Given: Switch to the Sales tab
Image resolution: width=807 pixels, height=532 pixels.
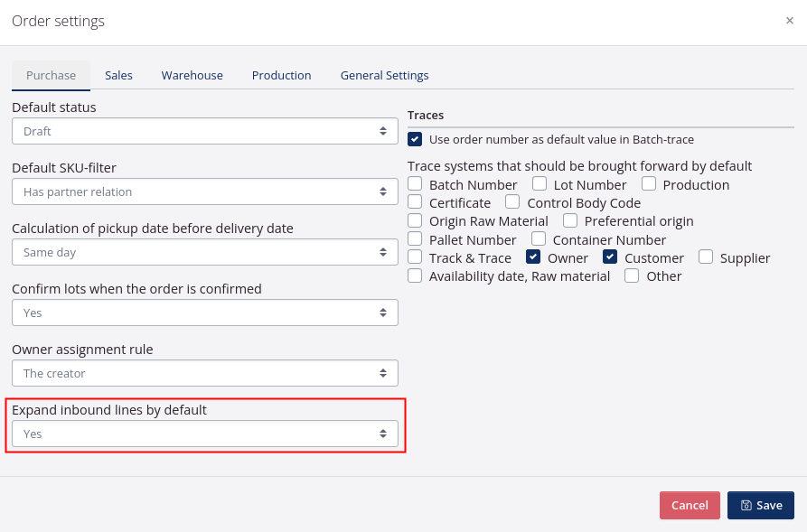Looking at the screenshot, I should 118,75.
